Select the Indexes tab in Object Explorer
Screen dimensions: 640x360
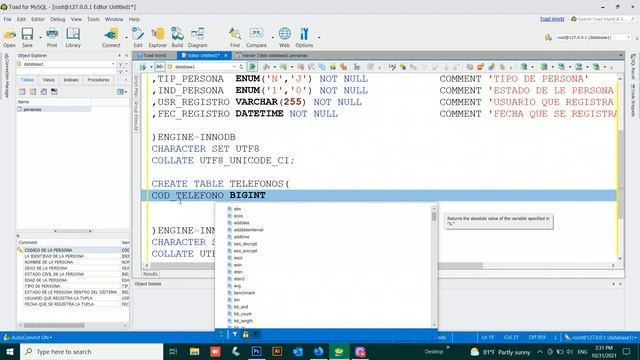pos(71,80)
